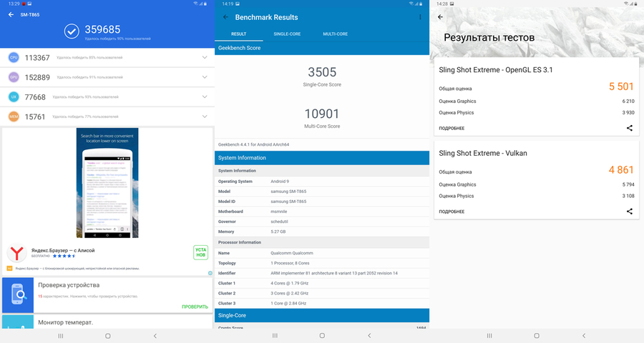Switch to the MULTI-CORE tab
The height and width of the screenshot is (343, 644).
335,34
